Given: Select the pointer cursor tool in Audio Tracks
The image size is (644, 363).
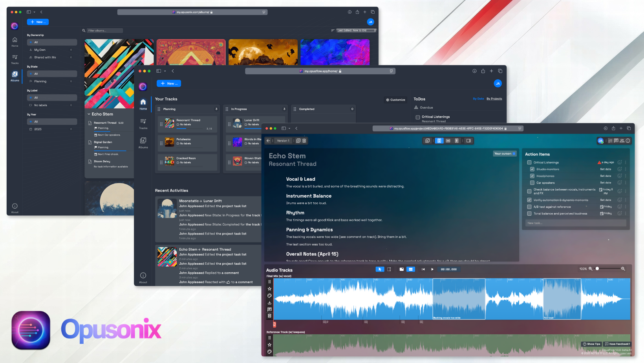Looking at the screenshot, I should 380,269.
